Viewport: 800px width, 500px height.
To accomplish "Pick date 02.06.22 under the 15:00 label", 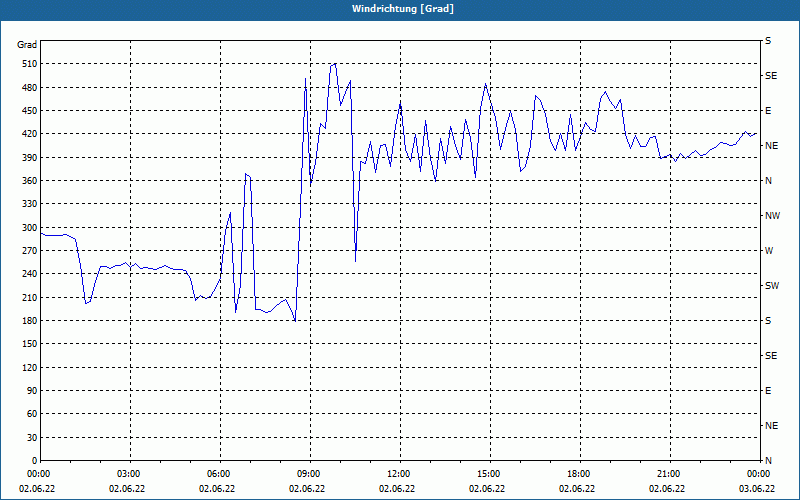I will [x=487, y=489].
